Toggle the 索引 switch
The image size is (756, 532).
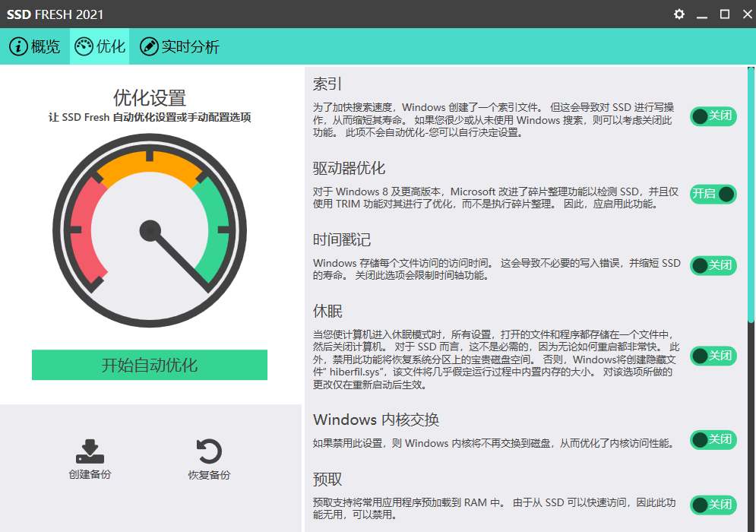click(x=713, y=116)
